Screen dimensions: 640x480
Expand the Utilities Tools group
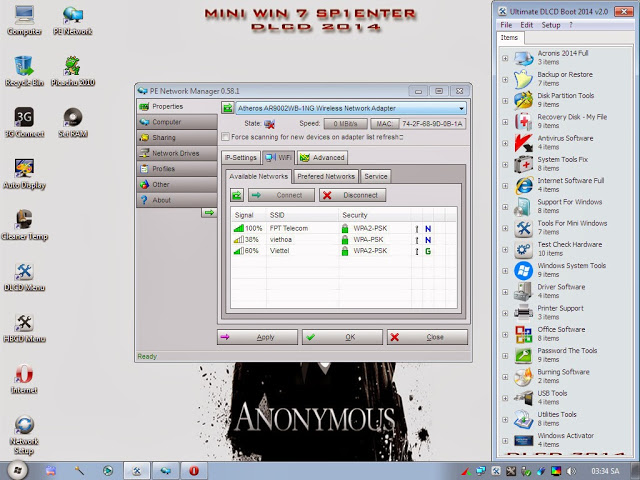(505, 420)
